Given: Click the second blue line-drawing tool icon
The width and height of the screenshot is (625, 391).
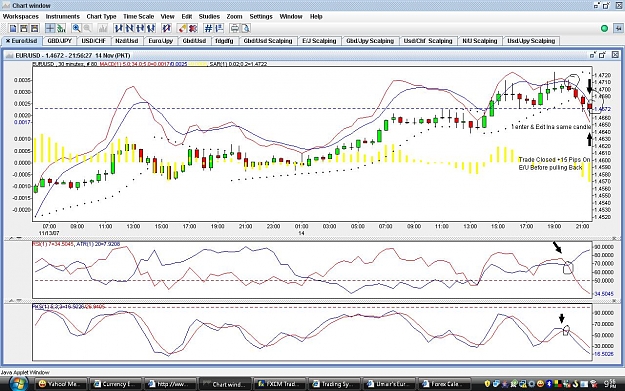Looking at the screenshot, I should 130,28.
